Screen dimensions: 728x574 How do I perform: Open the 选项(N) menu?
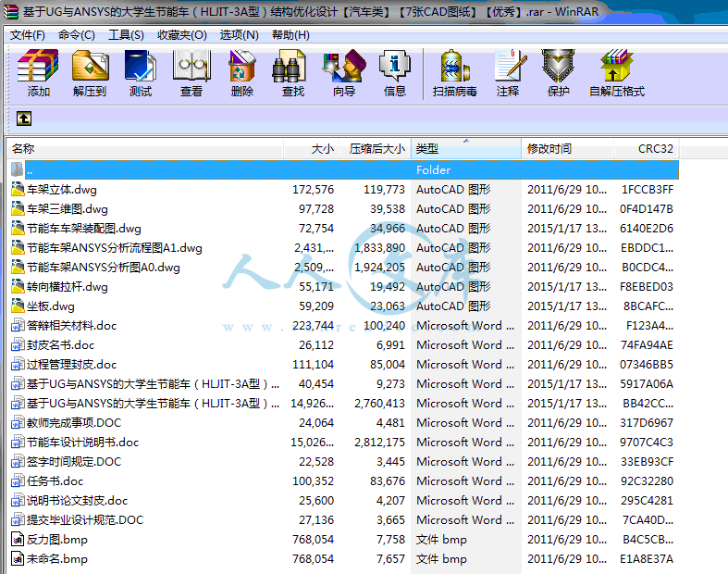click(239, 35)
